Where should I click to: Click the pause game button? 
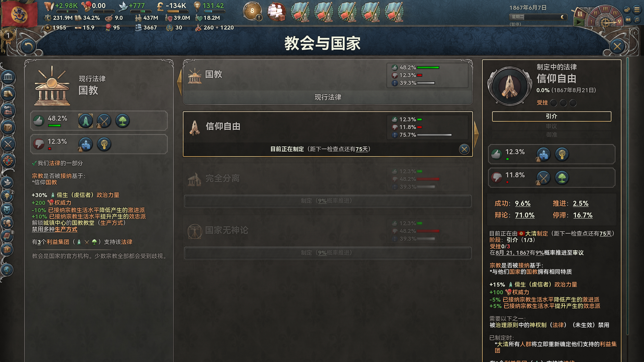pos(580,14)
